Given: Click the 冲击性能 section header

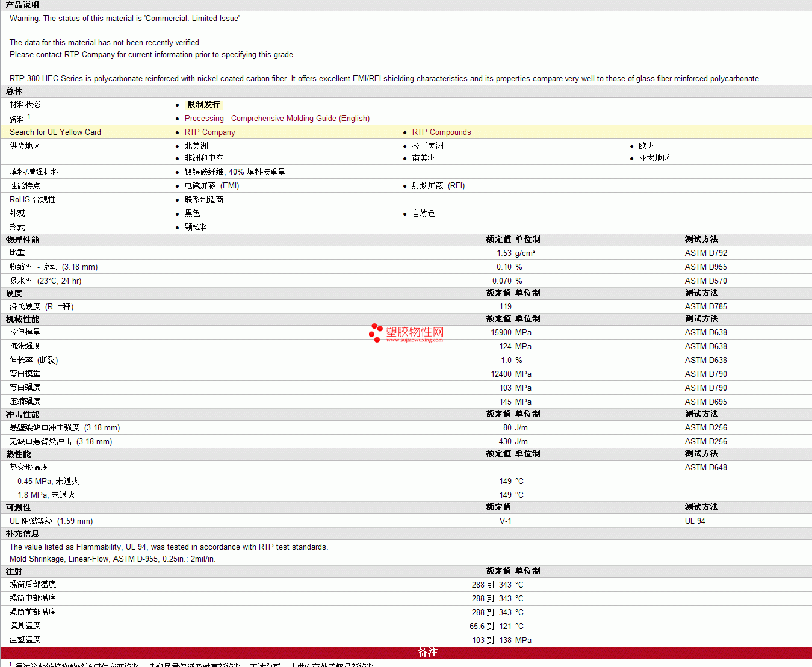Looking at the screenshot, I should pyautogui.click(x=23, y=414).
